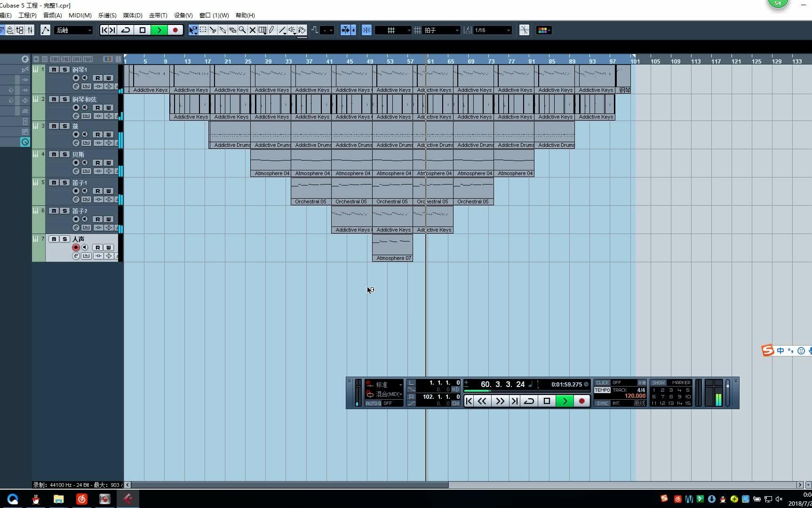Open the Mixer from top toolbar

[30, 30]
